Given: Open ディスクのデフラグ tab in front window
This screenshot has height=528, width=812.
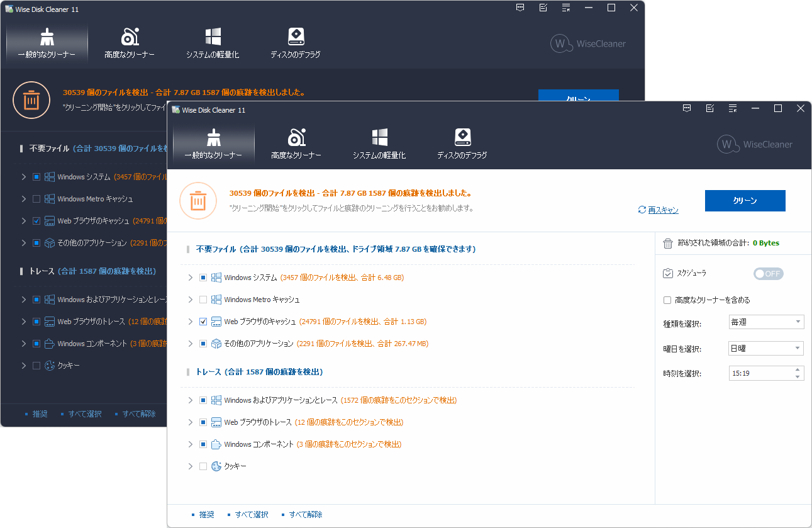Looking at the screenshot, I should pyautogui.click(x=462, y=143).
